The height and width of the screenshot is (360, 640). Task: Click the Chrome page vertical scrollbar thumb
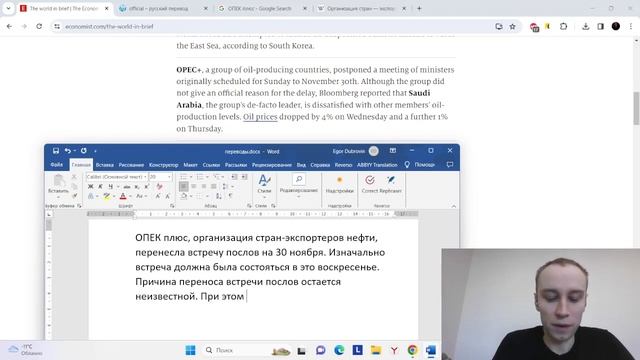[x=636, y=108]
